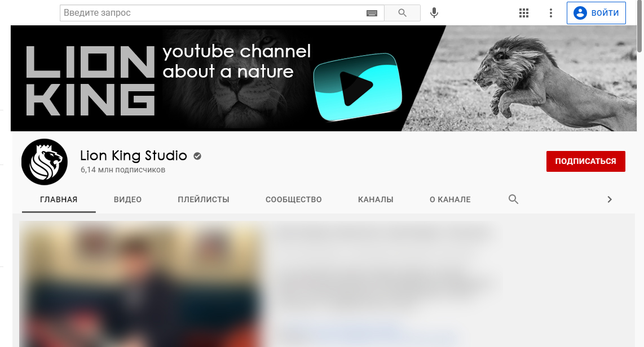Search within channel using tab-bar magnifier
This screenshot has height=347, width=644.
coord(513,199)
